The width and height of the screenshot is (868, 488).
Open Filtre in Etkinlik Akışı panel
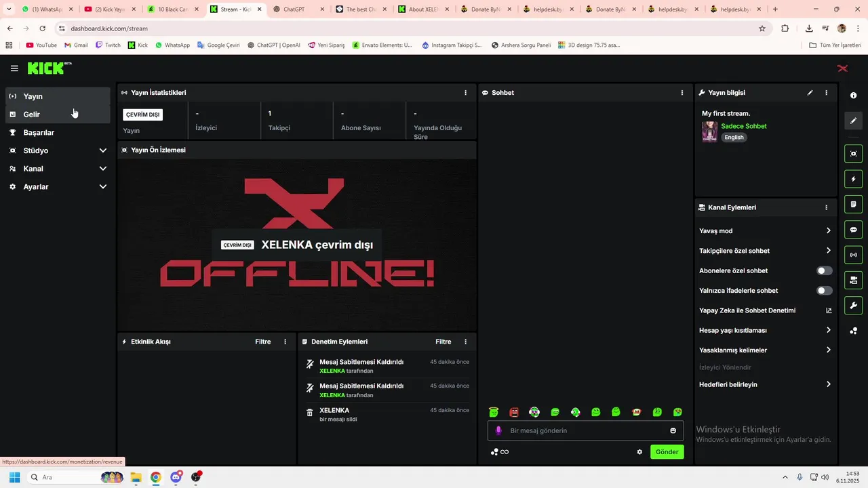coord(263,342)
